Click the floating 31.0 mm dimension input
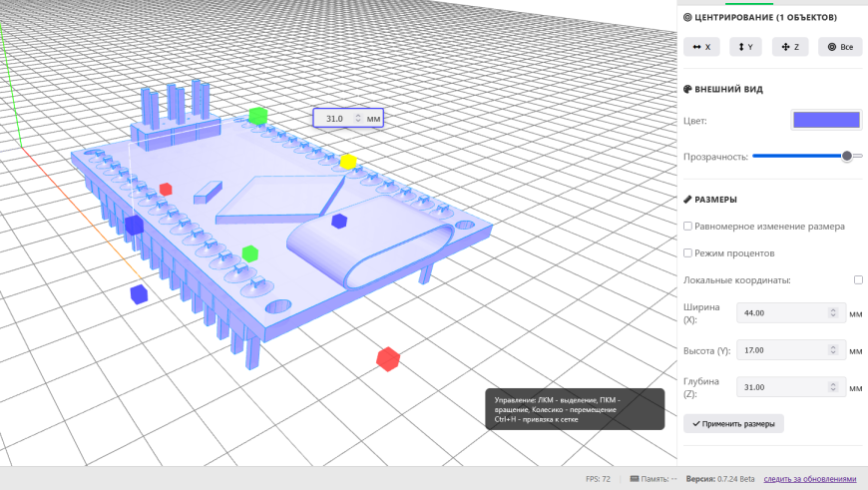The width and height of the screenshot is (868, 490). point(348,118)
